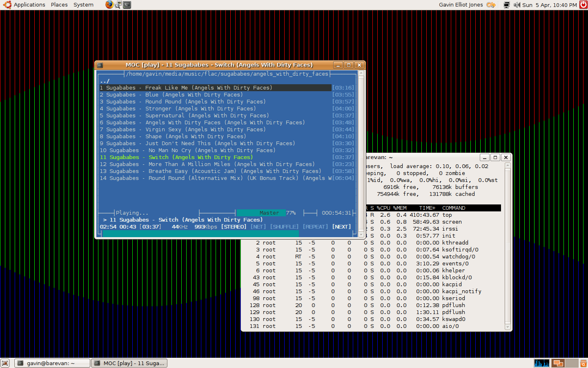Launch Firefox from the top panel
588x368 pixels.
[109, 5]
